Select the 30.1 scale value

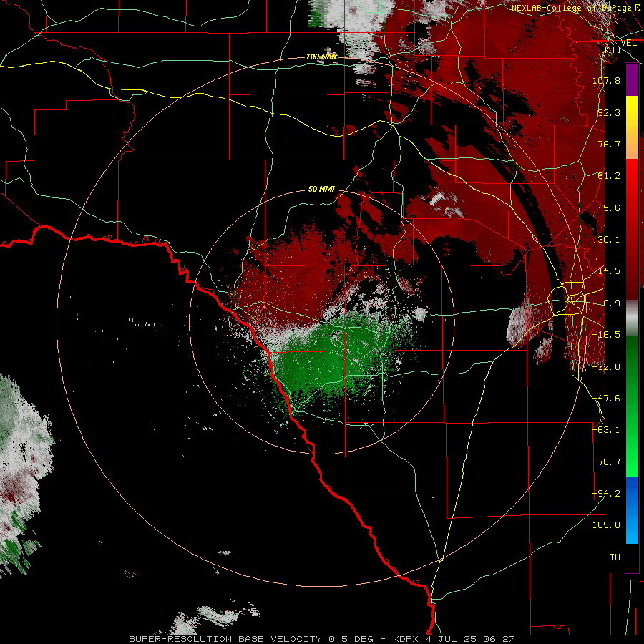(x=609, y=239)
